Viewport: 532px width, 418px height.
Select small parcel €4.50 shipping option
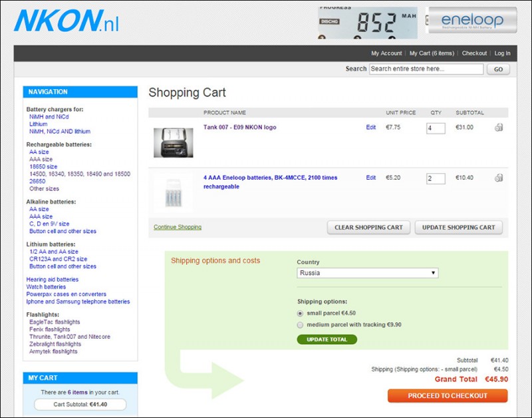pos(300,313)
